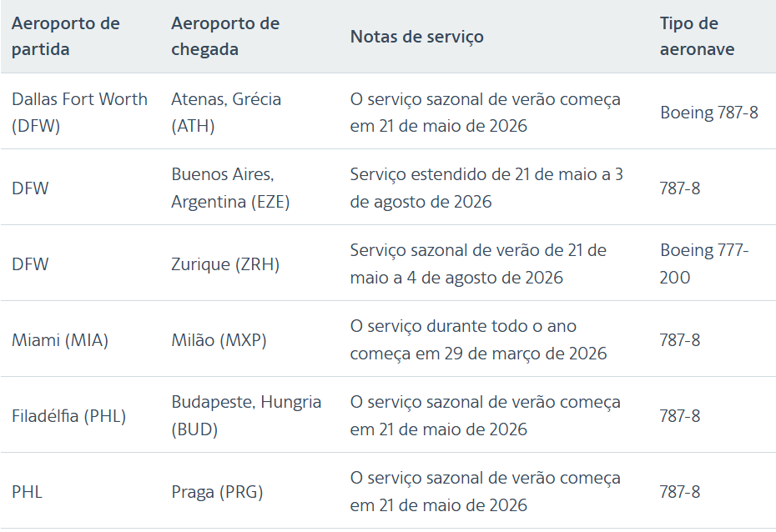Click the Atenas summer seasonal service note
This screenshot has height=532, width=776.
pyautogui.click(x=485, y=112)
